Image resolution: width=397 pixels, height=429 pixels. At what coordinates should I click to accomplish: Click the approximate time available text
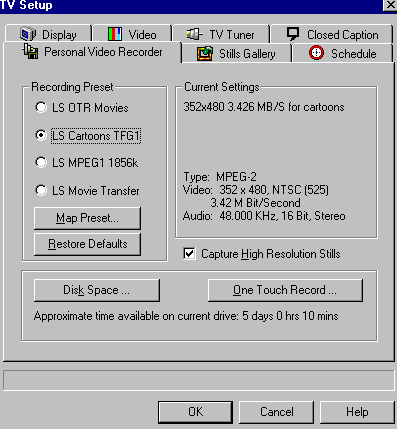point(186,316)
